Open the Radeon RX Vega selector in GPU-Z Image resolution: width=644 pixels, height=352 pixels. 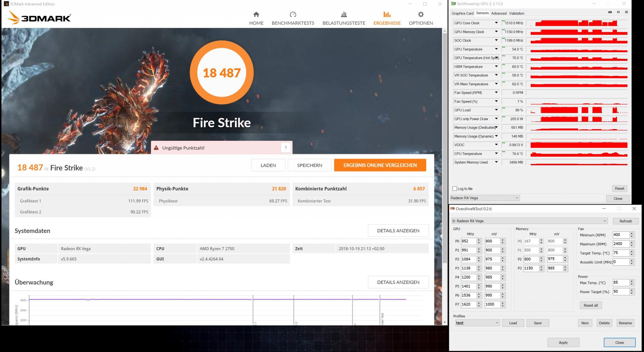pyautogui.click(x=485, y=198)
